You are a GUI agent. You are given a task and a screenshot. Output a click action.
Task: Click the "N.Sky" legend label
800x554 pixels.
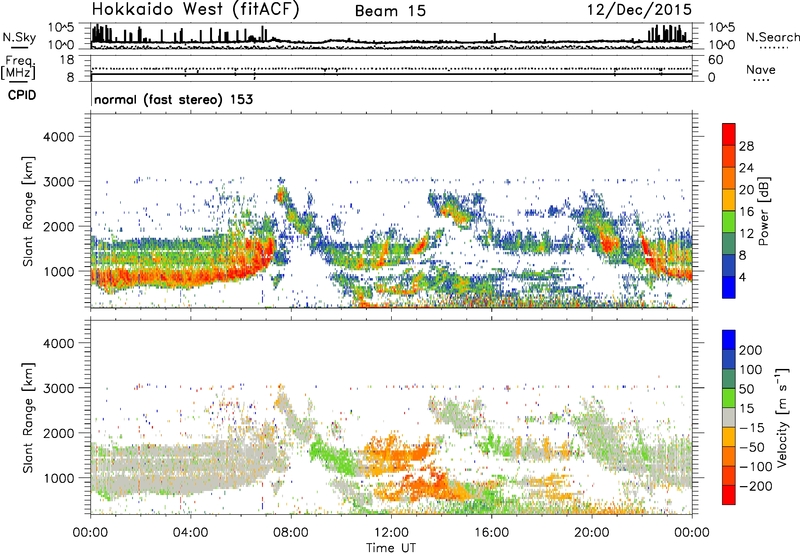point(19,37)
